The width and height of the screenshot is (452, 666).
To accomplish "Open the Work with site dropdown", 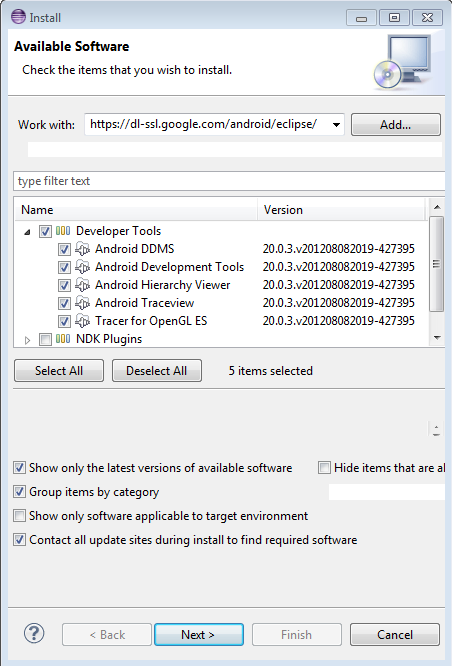I will (x=336, y=125).
